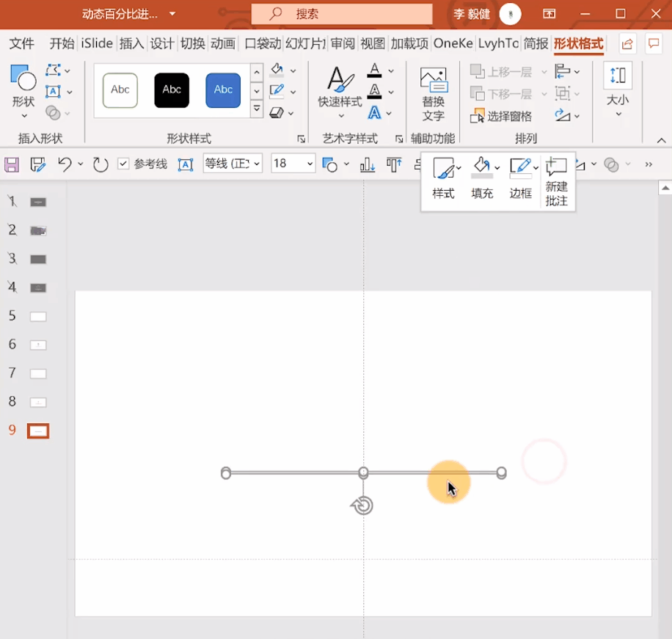This screenshot has width=672, height=639.
Task: Switch to the Animations (动画) tab
Action: pyautogui.click(x=223, y=44)
